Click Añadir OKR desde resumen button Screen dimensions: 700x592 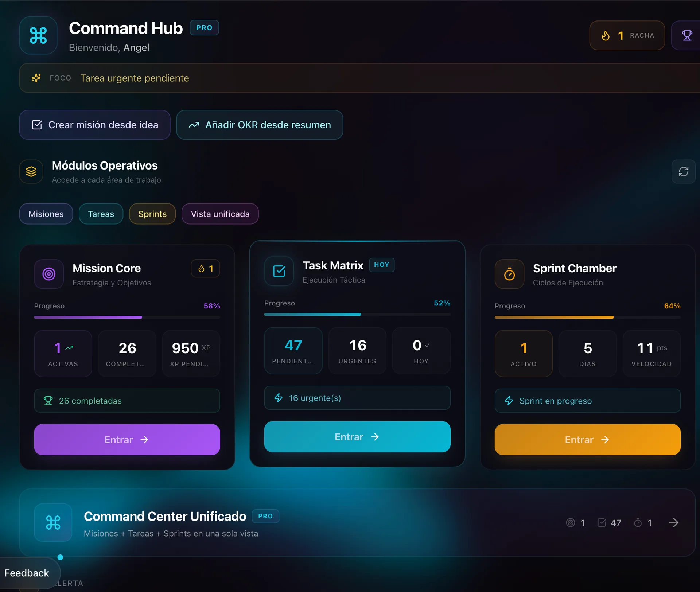260,125
